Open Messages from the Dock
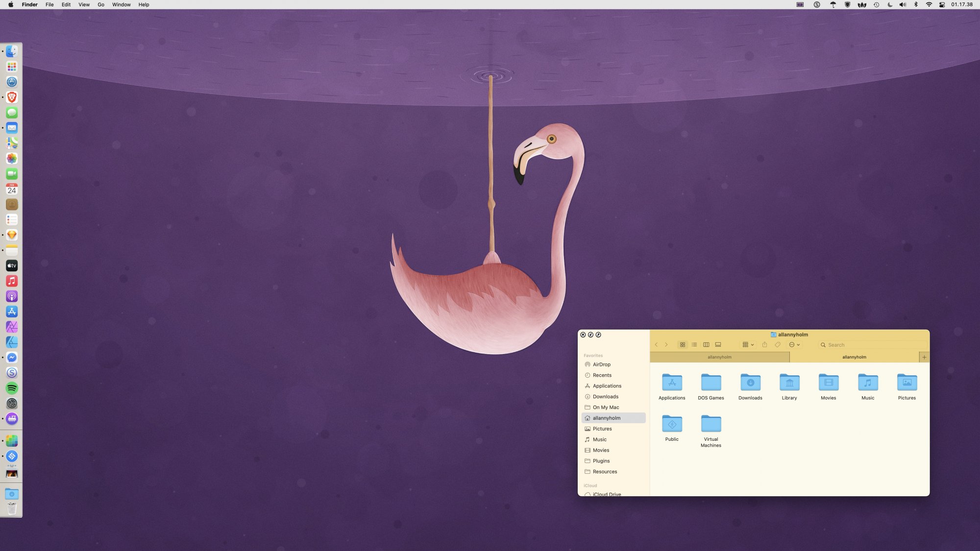The height and width of the screenshot is (551, 980). (12, 112)
